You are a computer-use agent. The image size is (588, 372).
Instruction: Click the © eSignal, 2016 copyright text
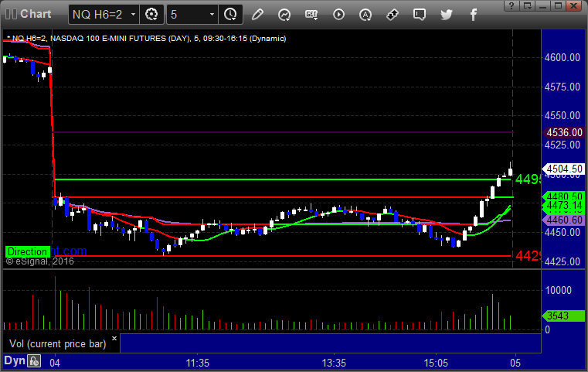coord(40,261)
